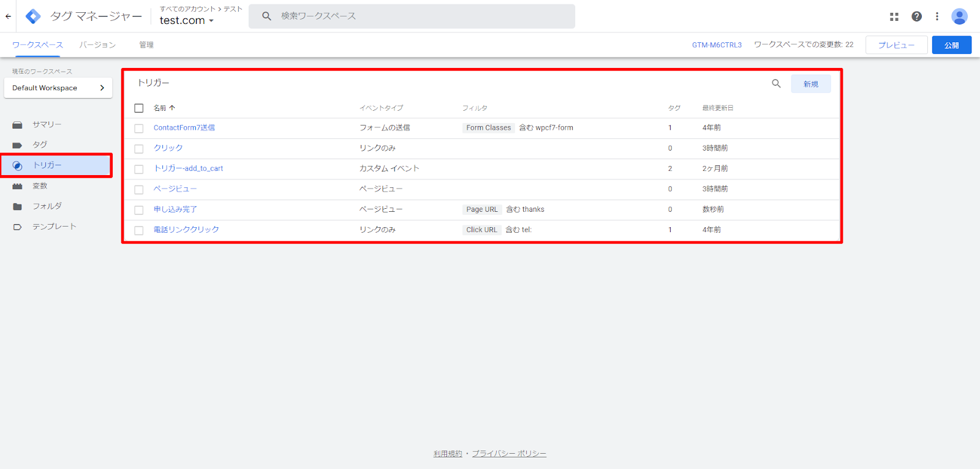Check the ContactForm7送信 row checkbox
The height and width of the screenshot is (469, 980).
coord(139,129)
